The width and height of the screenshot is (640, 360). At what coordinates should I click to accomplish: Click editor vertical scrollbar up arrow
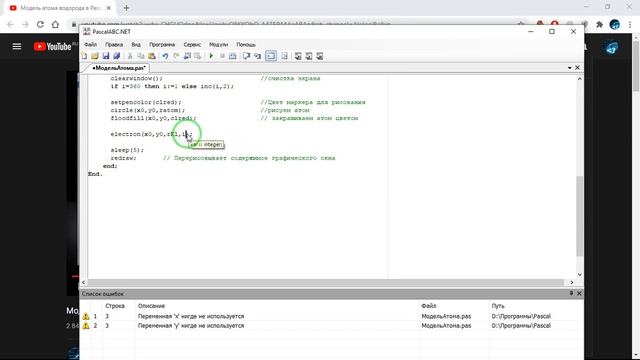click(580, 79)
